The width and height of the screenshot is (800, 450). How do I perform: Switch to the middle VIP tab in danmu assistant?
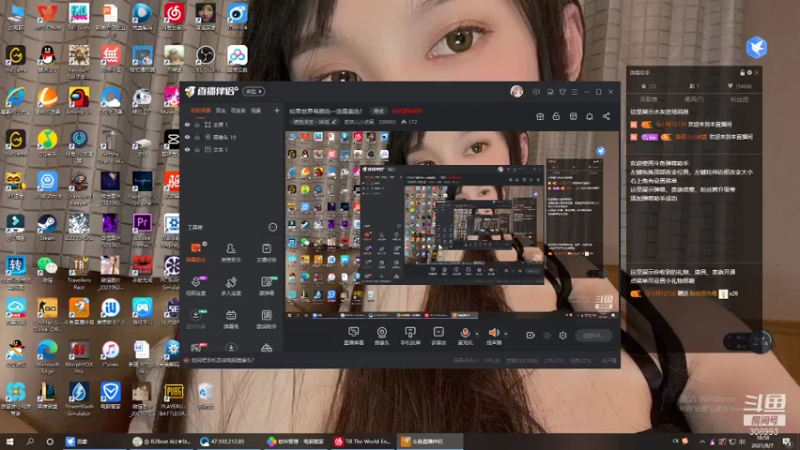693,99
